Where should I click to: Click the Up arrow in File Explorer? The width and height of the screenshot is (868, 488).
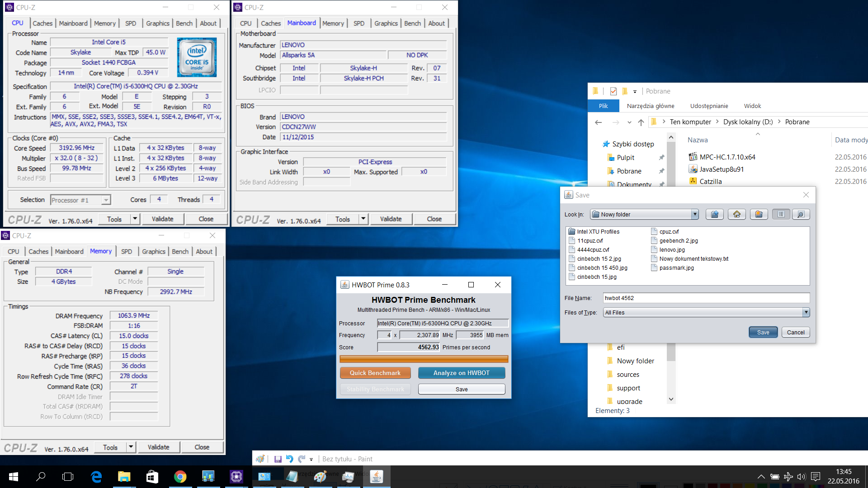point(641,122)
